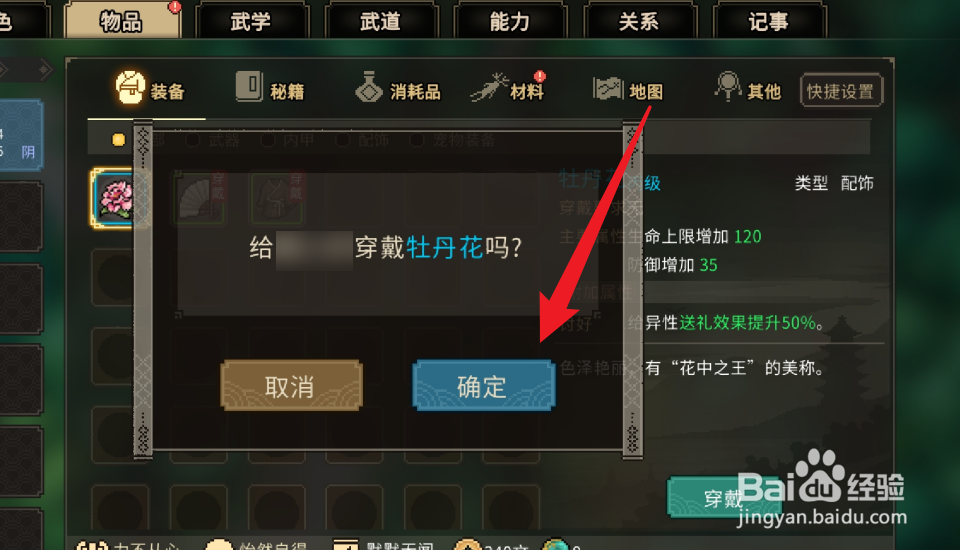960x550 pixels.
Task: Switch to the 武学 tab
Action: (251, 21)
